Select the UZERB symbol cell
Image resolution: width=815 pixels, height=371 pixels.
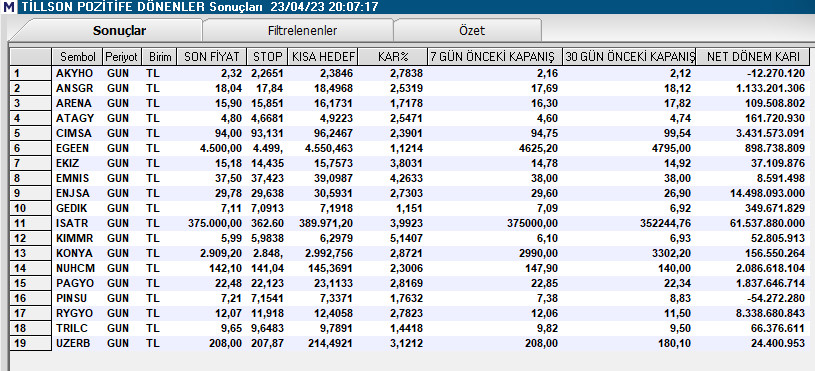pyautogui.click(x=73, y=343)
